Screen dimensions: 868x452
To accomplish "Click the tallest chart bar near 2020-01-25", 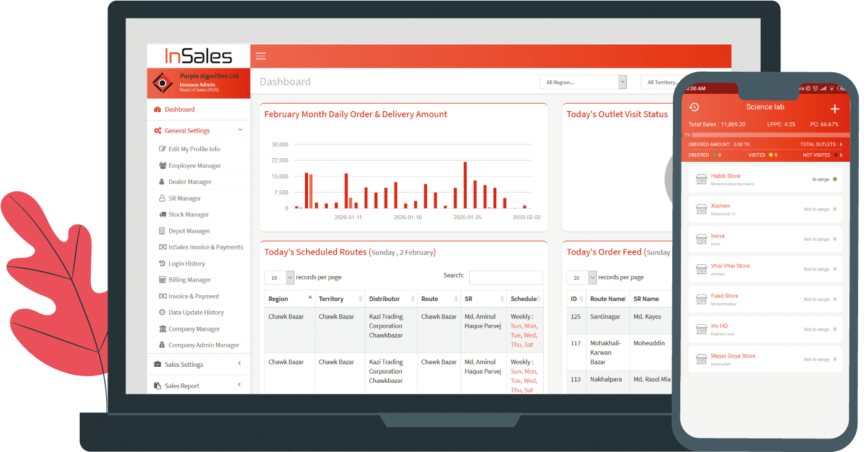I will point(465,185).
